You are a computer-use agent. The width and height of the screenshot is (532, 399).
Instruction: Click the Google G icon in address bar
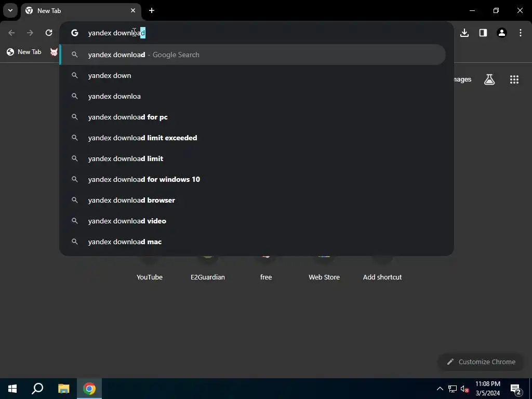point(75,33)
